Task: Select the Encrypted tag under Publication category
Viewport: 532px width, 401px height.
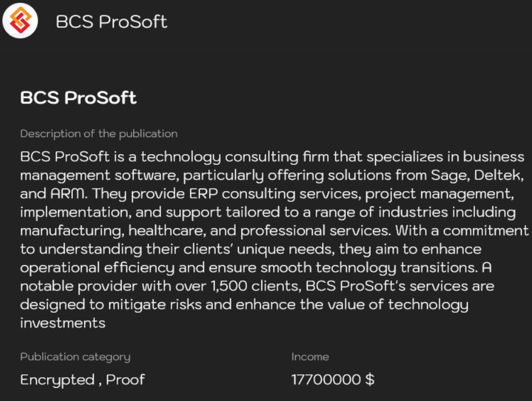Action: coord(54,379)
